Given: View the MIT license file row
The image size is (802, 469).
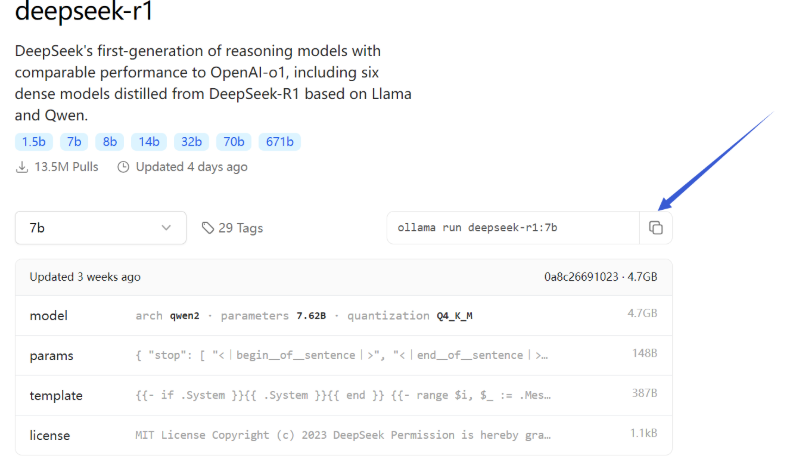Looking at the screenshot, I should (x=343, y=435).
